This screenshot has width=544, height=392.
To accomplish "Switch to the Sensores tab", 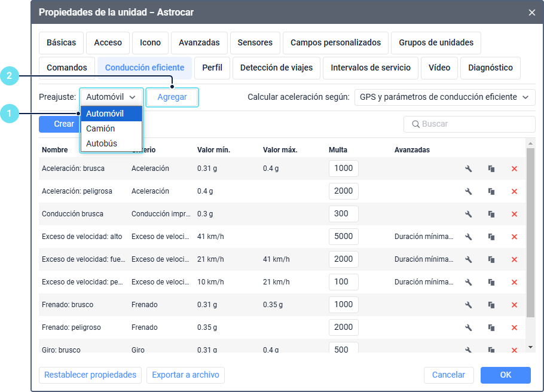I will tap(255, 42).
